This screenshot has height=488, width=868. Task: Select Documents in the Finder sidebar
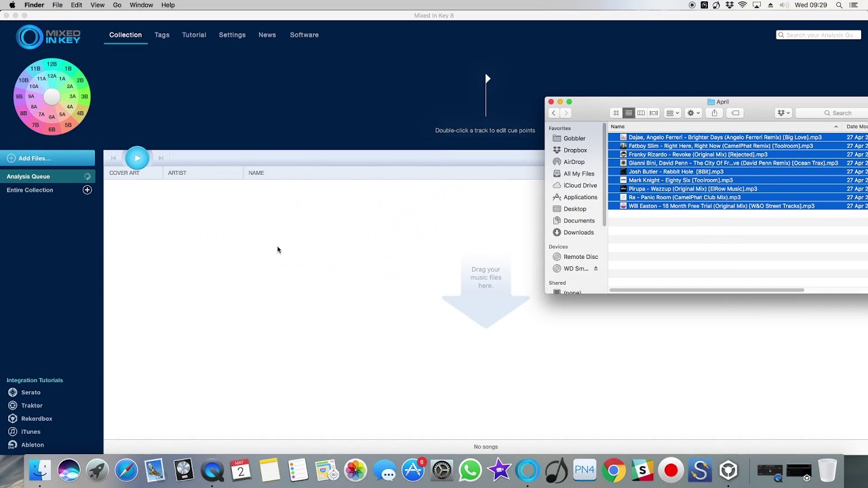(578, 221)
